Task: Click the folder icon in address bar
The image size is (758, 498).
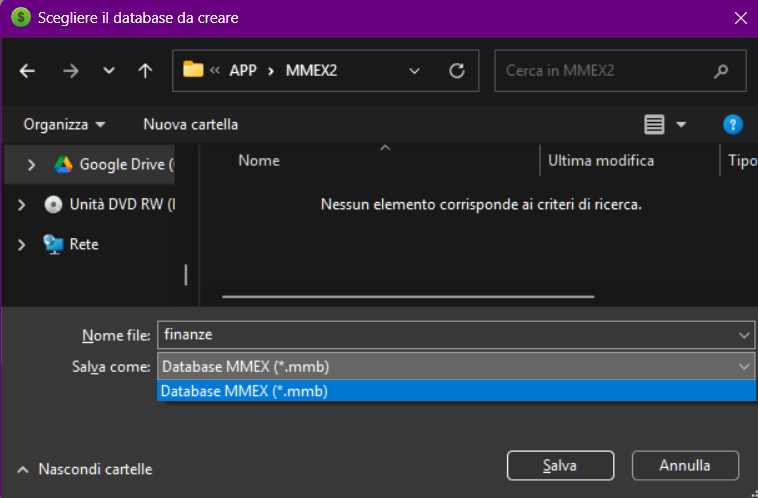Action: [193, 70]
